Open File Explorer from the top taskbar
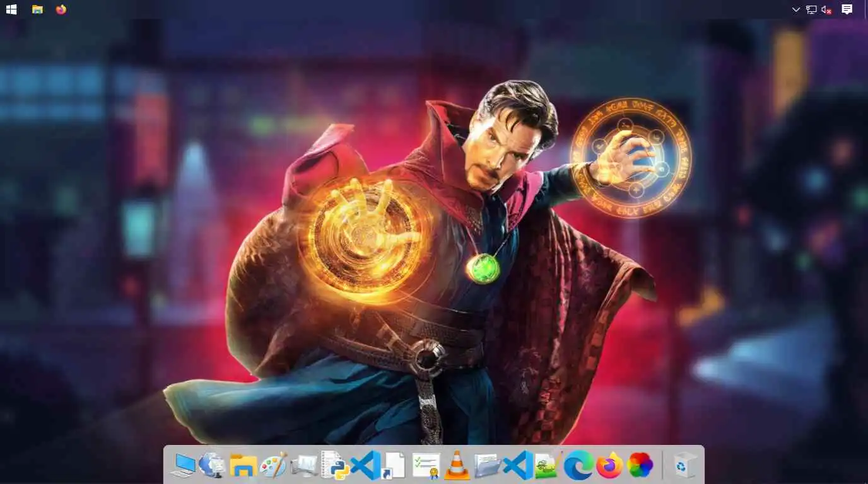Viewport: 868px width, 484px height. (x=37, y=9)
